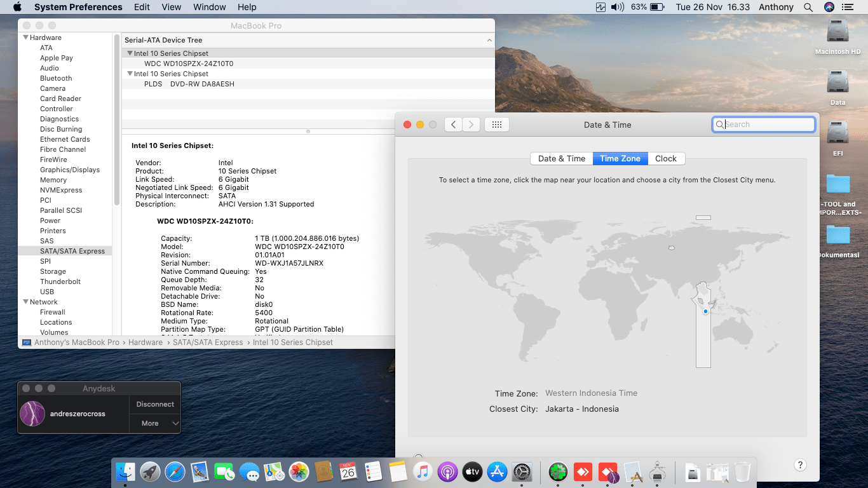The height and width of the screenshot is (488, 868).
Task: Launch Safari from the Dock
Action: point(175,472)
